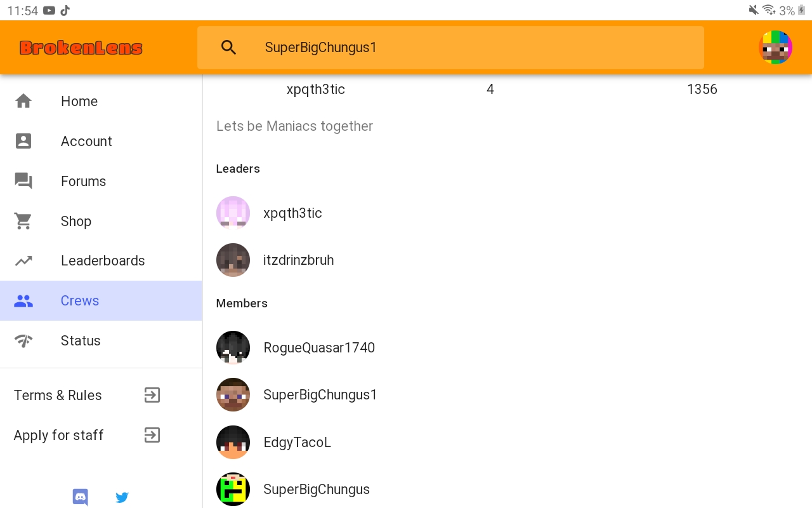
Task: Click the Status signal icon
Action: click(x=23, y=340)
